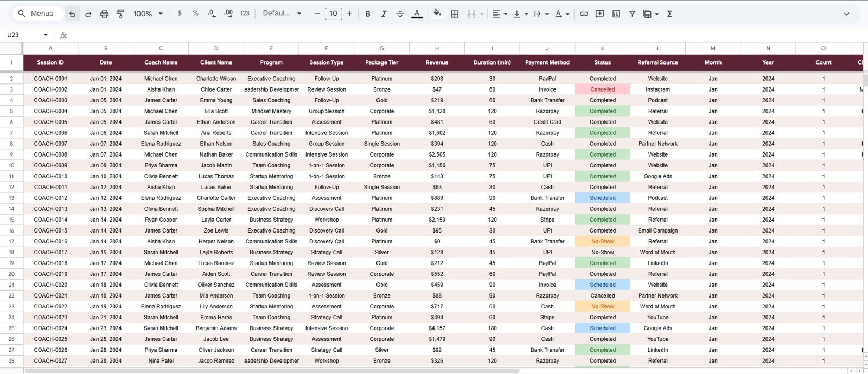
Task: Select cell COACH-0007
Action: (50, 144)
